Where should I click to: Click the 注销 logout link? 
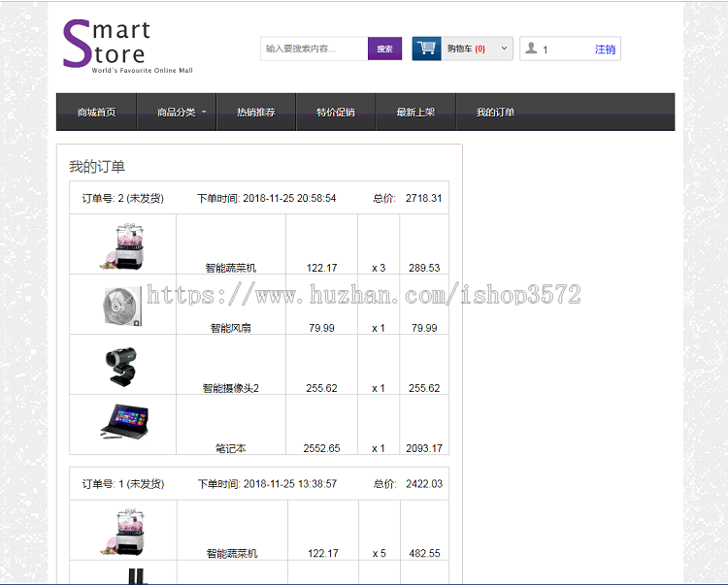pos(605,49)
